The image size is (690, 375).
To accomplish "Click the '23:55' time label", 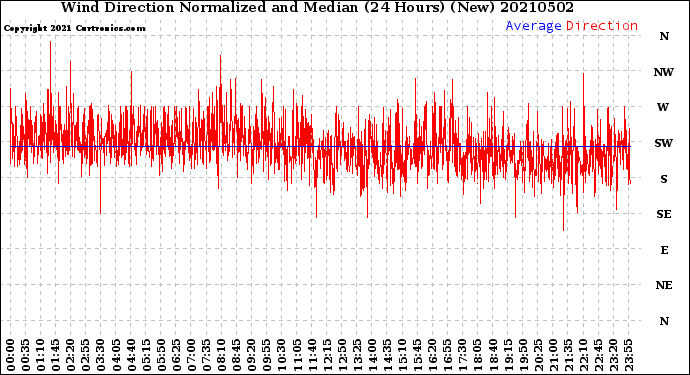I will tap(628, 355).
